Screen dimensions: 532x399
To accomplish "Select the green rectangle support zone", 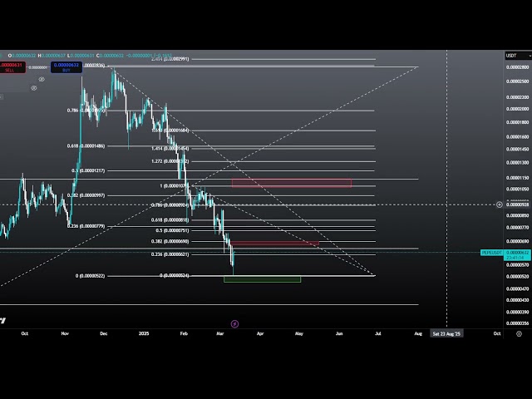I will [x=262, y=279].
